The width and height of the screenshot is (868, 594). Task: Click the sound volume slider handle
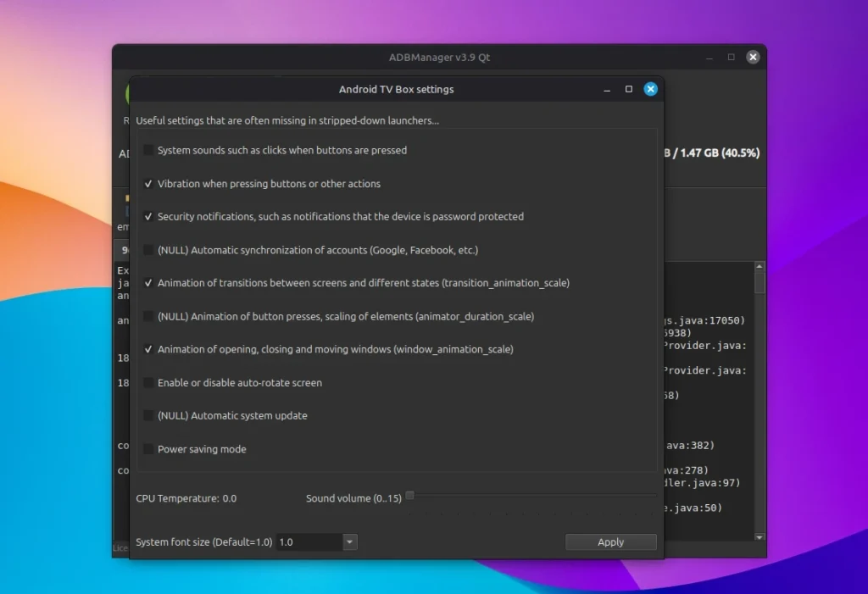(410, 496)
